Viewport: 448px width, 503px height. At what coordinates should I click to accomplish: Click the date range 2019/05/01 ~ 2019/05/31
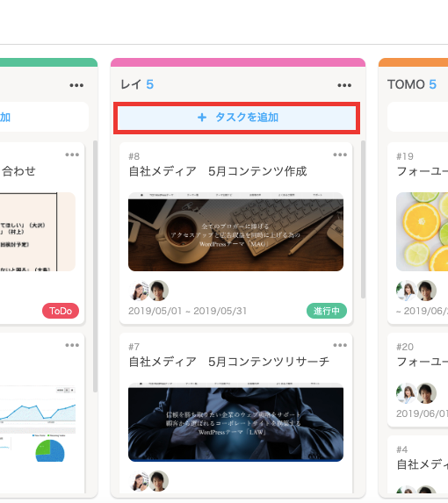(187, 311)
